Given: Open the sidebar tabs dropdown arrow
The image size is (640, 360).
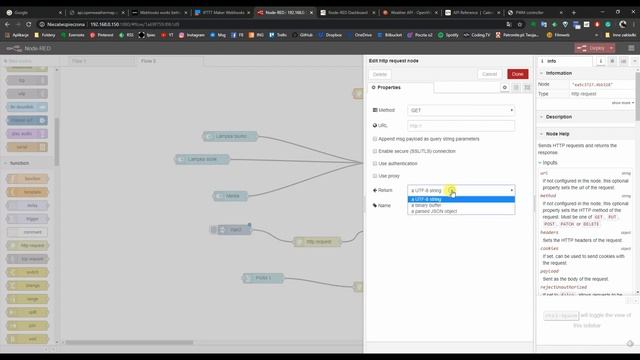Looking at the screenshot, I should coord(635,61).
